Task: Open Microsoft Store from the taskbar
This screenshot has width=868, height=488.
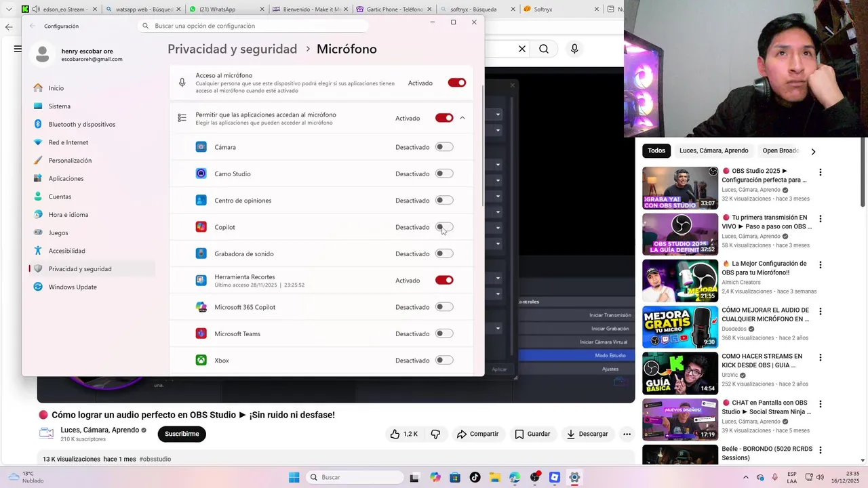Action: (455, 477)
